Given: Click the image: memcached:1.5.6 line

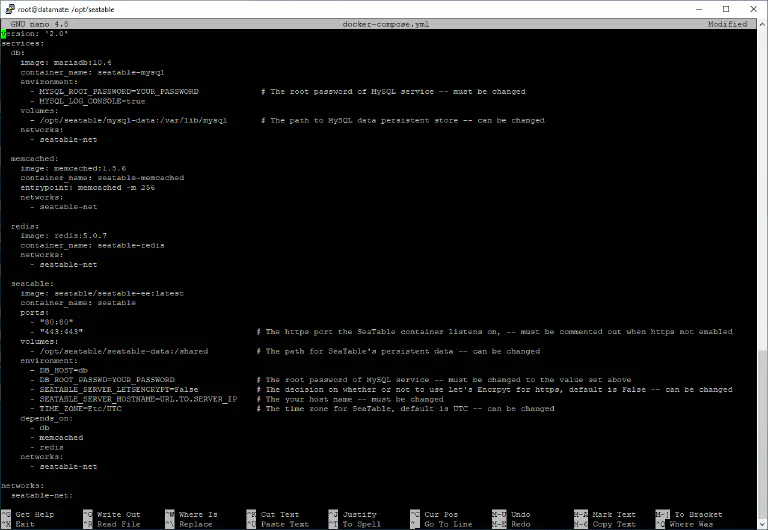Looking at the screenshot, I should pyautogui.click(x=73, y=168).
